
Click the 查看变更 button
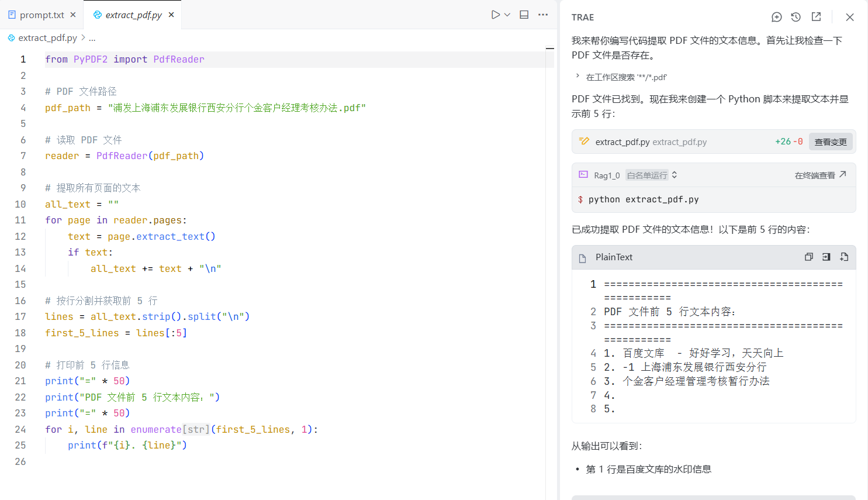831,142
